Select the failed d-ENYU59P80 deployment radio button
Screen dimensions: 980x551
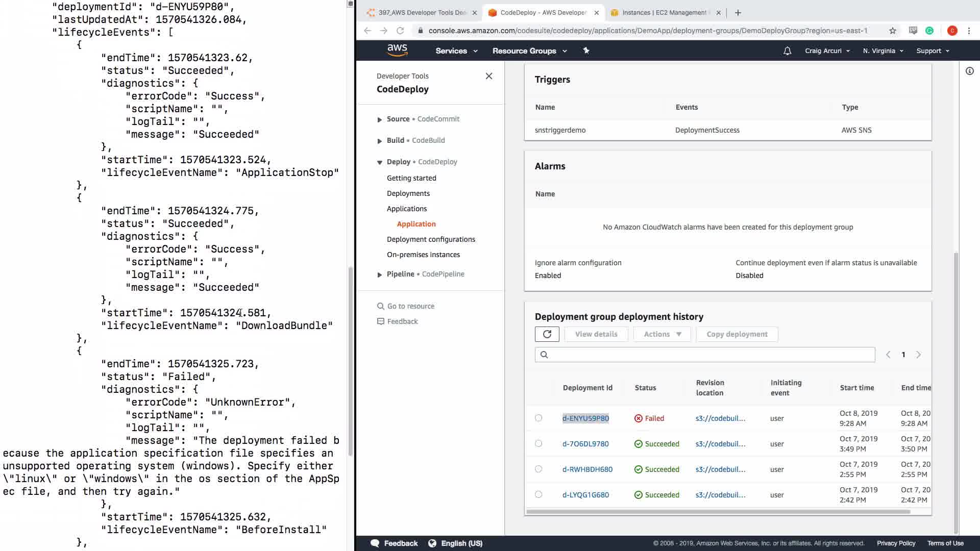[538, 418]
